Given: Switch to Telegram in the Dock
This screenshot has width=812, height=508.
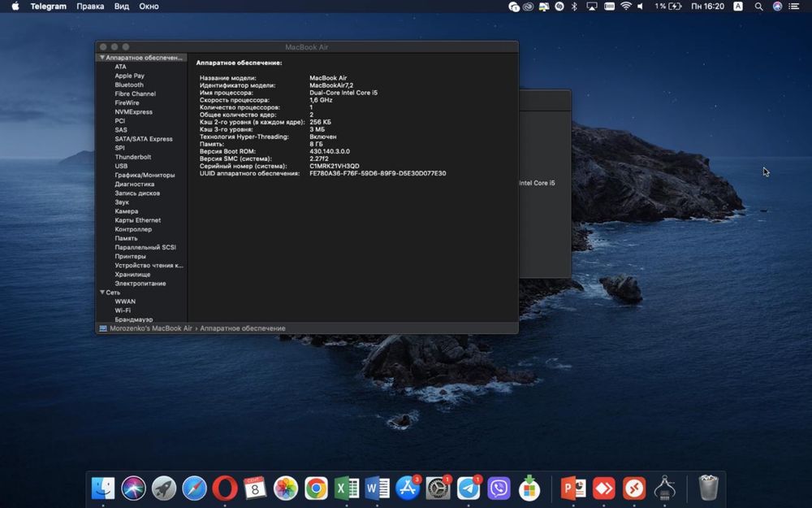Looking at the screenshot, I should (469, 488).
